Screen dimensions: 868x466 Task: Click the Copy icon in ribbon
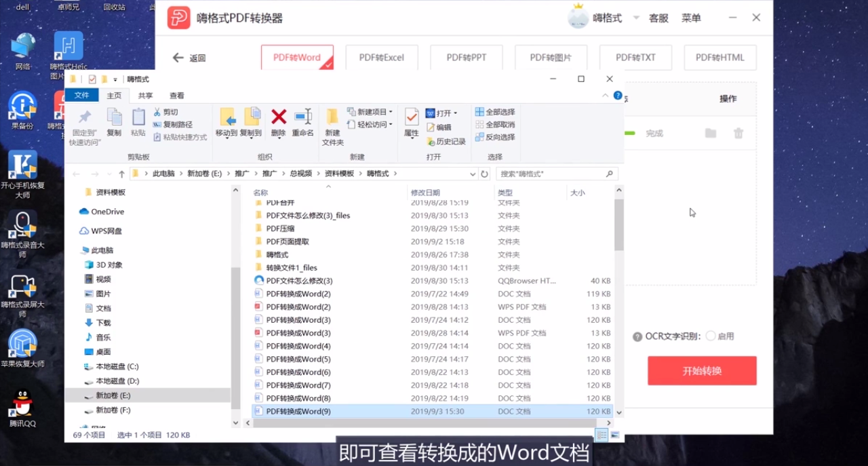114,117
